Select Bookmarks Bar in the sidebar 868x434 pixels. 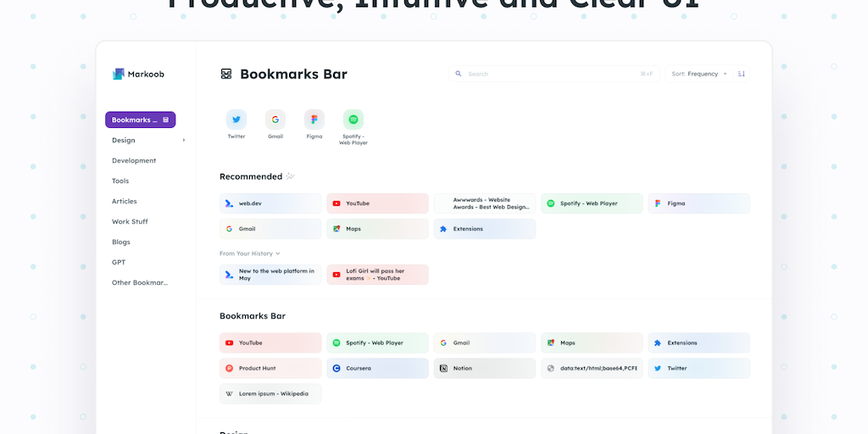[141, 120]
